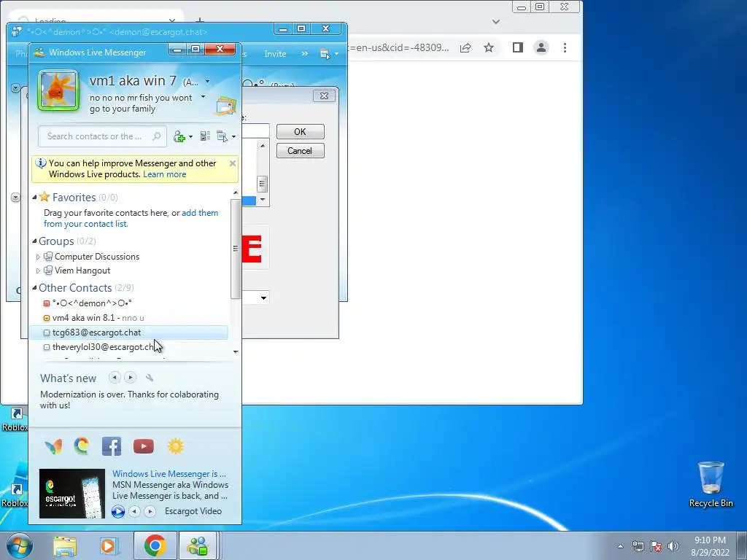Select the theverylol30@escargot.chat contact
The width and height of the screenshot is (747, 560).
[105, 347]
